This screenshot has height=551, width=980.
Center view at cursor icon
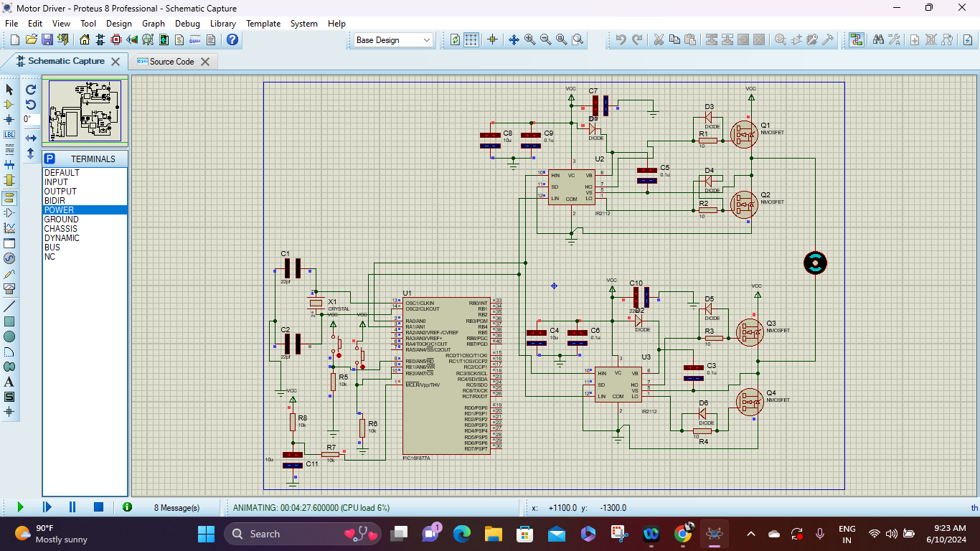[x=514, y=39]
